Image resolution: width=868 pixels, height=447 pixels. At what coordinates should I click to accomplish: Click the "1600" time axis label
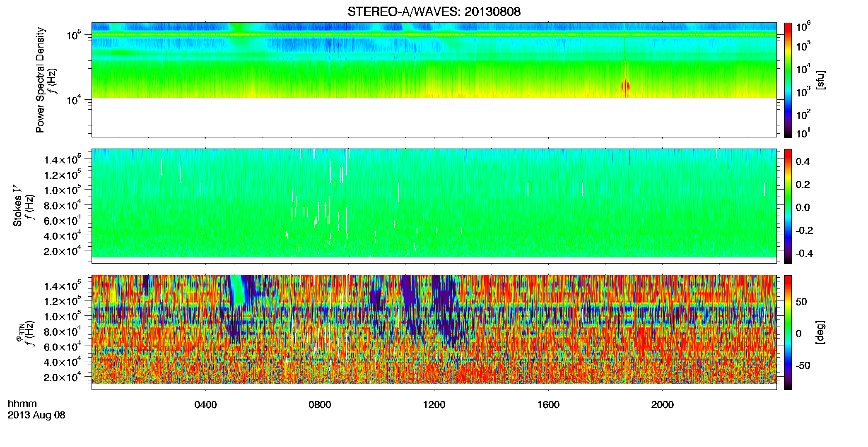[x=548, y=405]
